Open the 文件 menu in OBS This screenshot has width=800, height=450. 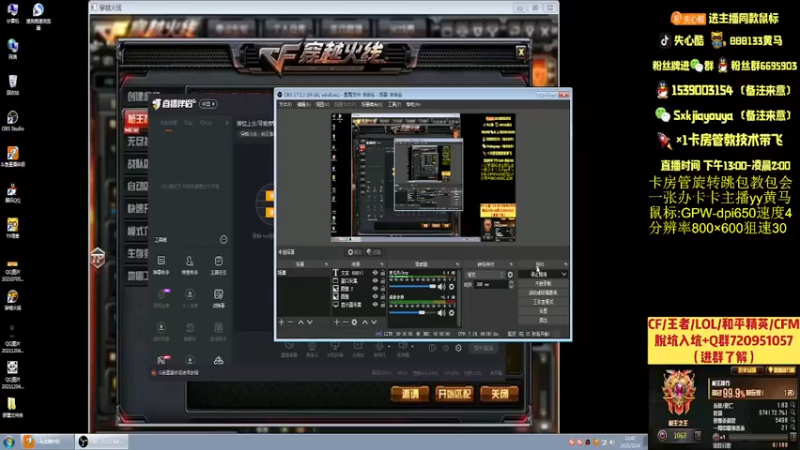[x=285, y=105]
